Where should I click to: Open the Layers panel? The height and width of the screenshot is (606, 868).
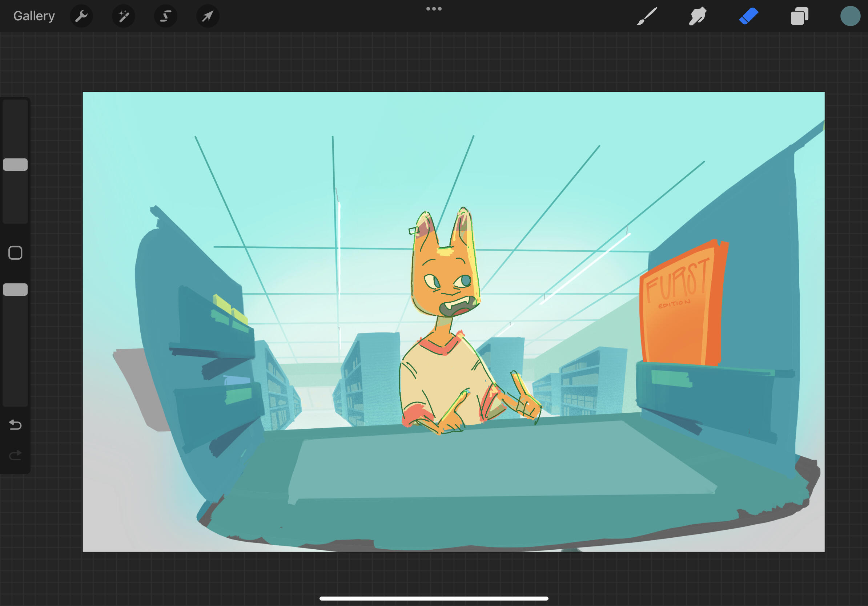coord(799,16)
